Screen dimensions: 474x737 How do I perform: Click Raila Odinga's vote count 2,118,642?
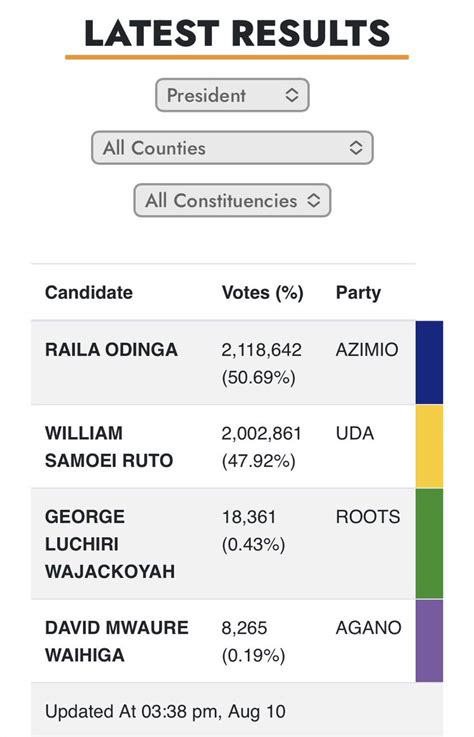261,350
